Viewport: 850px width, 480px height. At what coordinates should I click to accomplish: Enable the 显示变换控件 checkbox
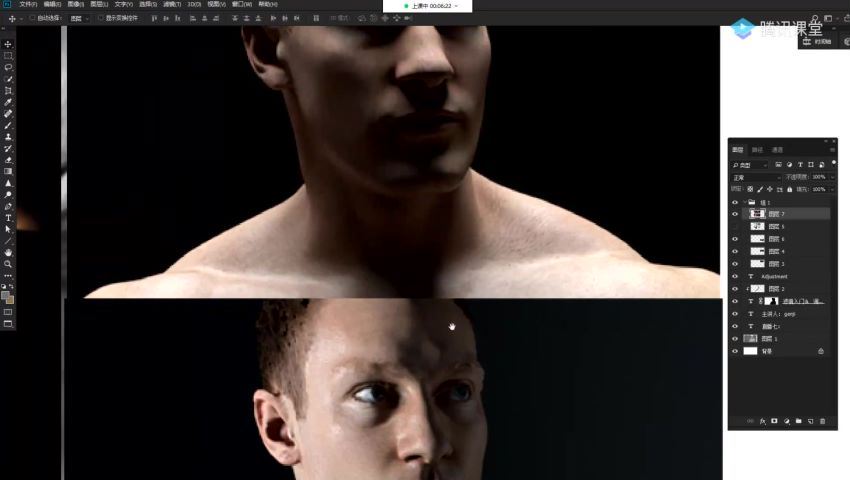tap(101, 18)
